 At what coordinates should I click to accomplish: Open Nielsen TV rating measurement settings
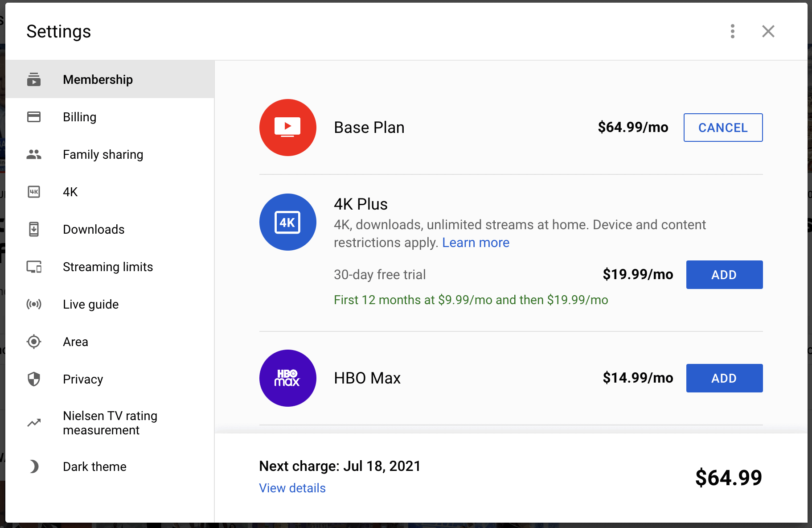pyautogui.click(x=110, y=423)
